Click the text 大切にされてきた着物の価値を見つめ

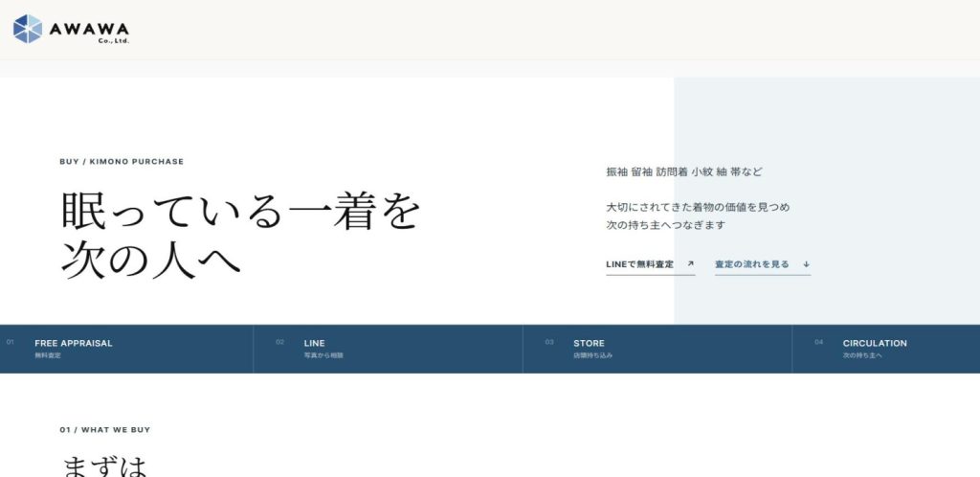pyautogui.click(x=698, y=207)
